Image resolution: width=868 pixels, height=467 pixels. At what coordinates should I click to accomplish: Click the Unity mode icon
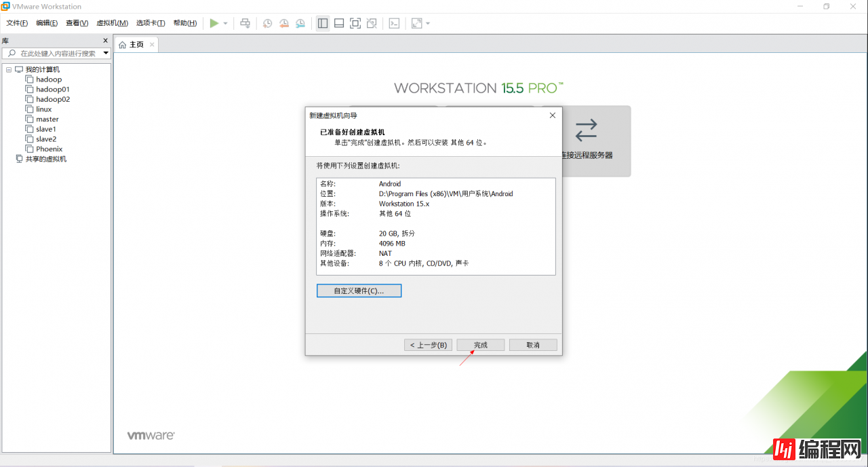[x=372, y=23]
